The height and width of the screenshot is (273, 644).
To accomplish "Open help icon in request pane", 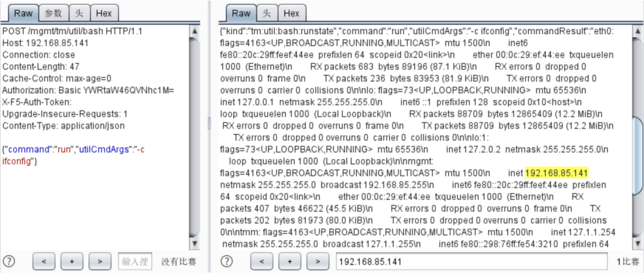I will [x=9, y=260].
